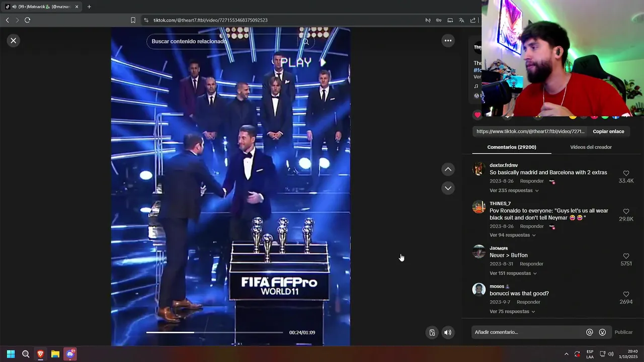Image resolution: width=644 pixels, height=362 pixels.
Task: Click the NFC-style icon in browser toolbar
Action: 428,20
